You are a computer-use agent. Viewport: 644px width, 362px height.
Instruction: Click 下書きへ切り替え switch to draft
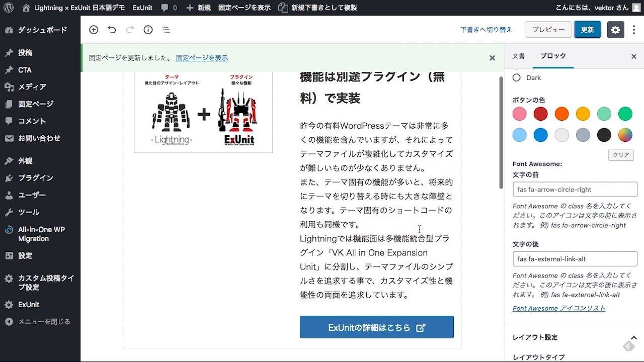click(486, 30)
